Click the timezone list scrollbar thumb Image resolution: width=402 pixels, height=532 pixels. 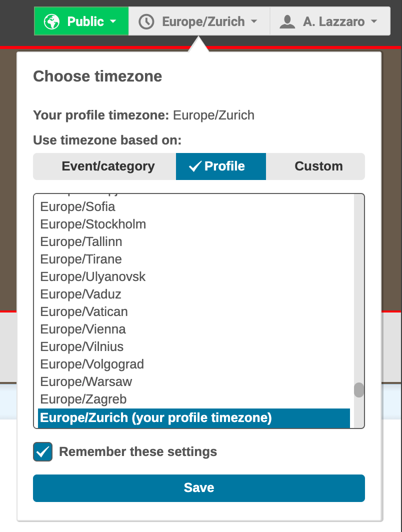pos(358,390)
